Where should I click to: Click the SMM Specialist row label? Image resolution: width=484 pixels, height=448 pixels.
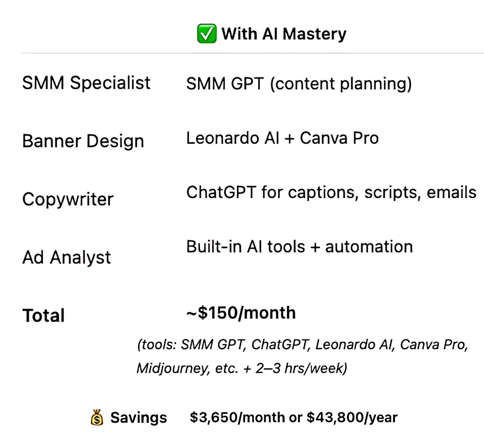(x=86, y=83)
